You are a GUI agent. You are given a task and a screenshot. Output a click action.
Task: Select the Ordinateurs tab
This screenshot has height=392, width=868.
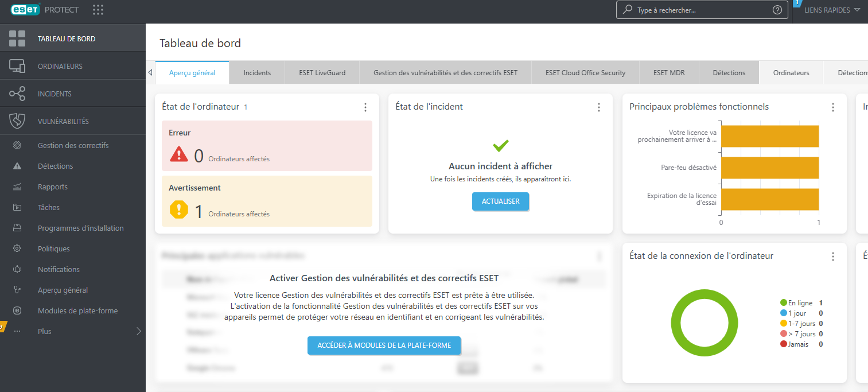pyautogui.click(x=791, y=73)
